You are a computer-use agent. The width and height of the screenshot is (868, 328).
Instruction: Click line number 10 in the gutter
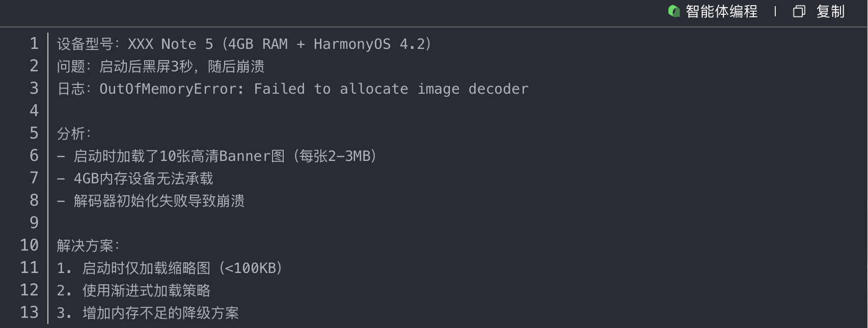point(29,245)
